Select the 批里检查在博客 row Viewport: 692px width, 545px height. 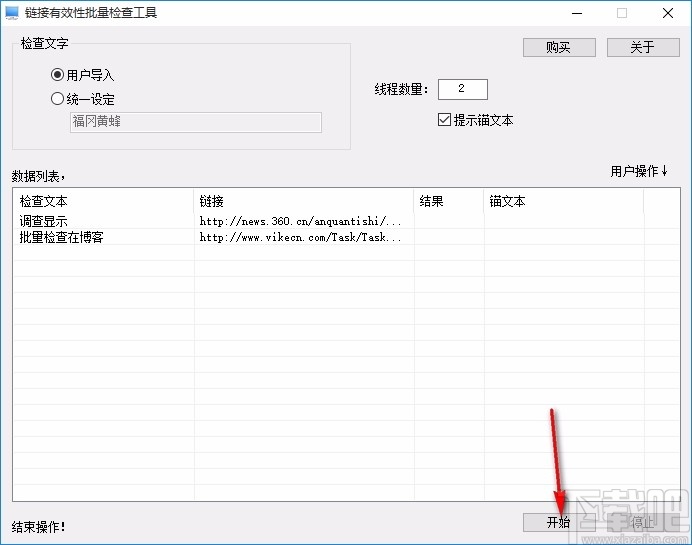pos(346,237)
